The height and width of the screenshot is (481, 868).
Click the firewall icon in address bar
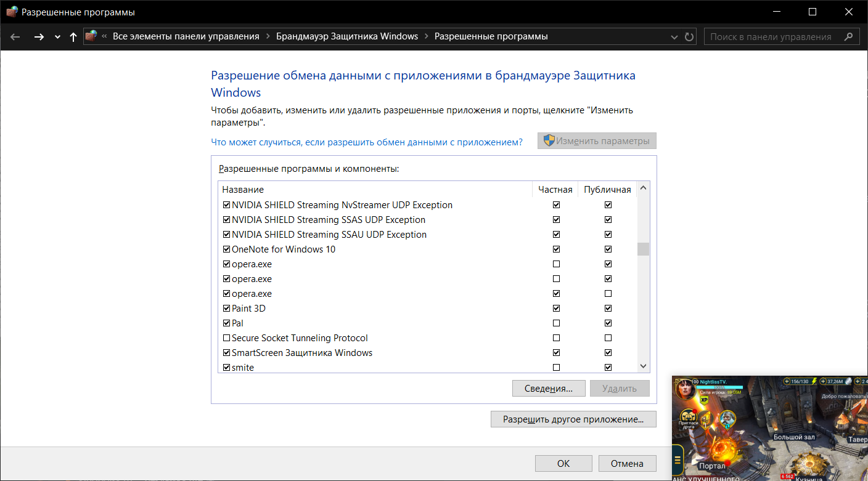tap(91, 36)
